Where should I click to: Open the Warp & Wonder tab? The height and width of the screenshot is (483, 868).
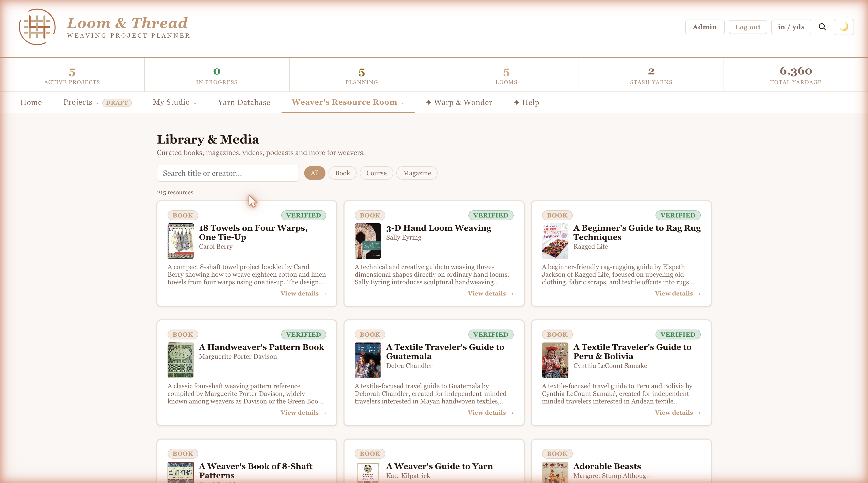click(x=458, y=102)
